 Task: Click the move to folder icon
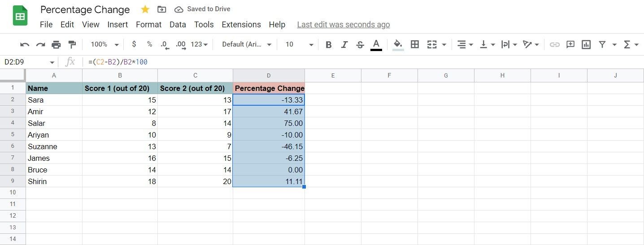tap(161, 9)
